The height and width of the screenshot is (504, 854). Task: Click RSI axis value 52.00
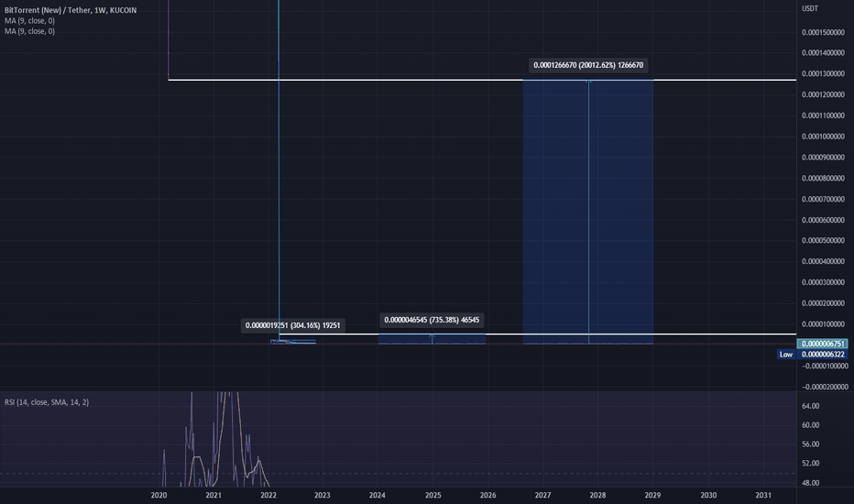[810, 463]
